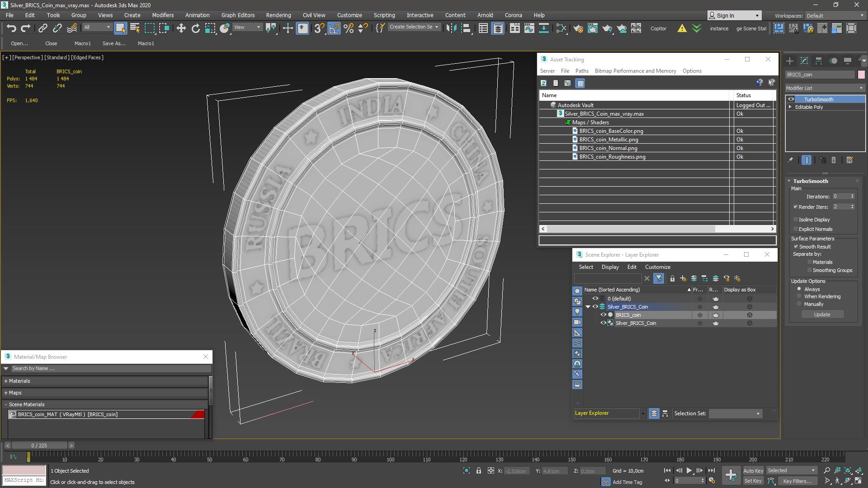The width and height of the screenshot is (868, 488).
Task: Open Customize menu in Scene Explorer
Action: tap(658, 267)
